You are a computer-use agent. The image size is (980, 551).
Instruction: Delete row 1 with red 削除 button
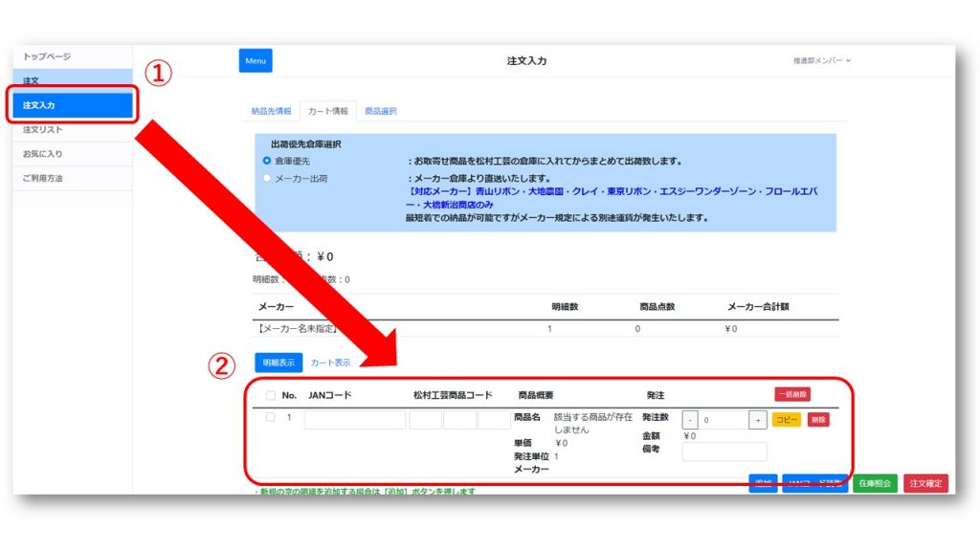click(x=818, y=420)
